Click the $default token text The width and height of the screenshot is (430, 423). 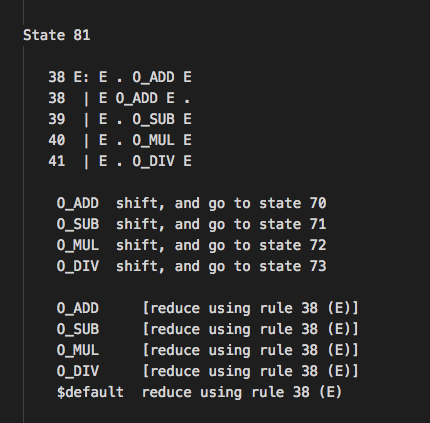point(90,392)
